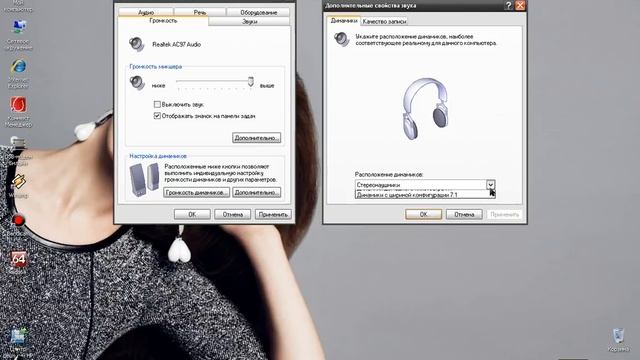This screenshot has width=640, height=360.
Task: Click Отмена in the sound properties window
Action: tap(233, 214)
